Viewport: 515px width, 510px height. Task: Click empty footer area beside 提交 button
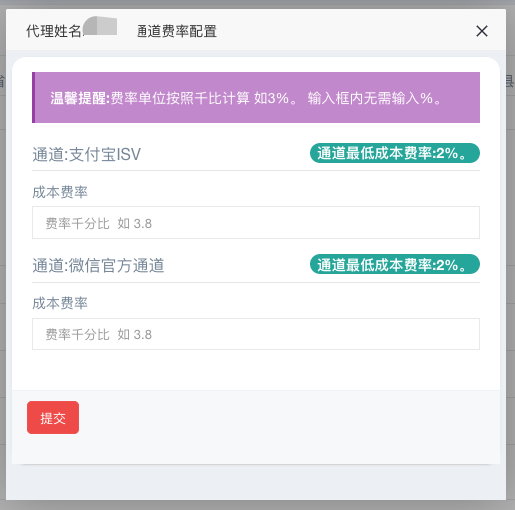coord(287,427)
